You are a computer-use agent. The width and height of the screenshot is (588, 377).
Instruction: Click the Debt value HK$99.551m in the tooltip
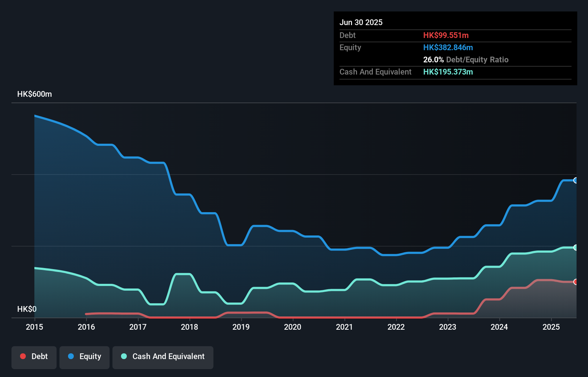(446, 35)
